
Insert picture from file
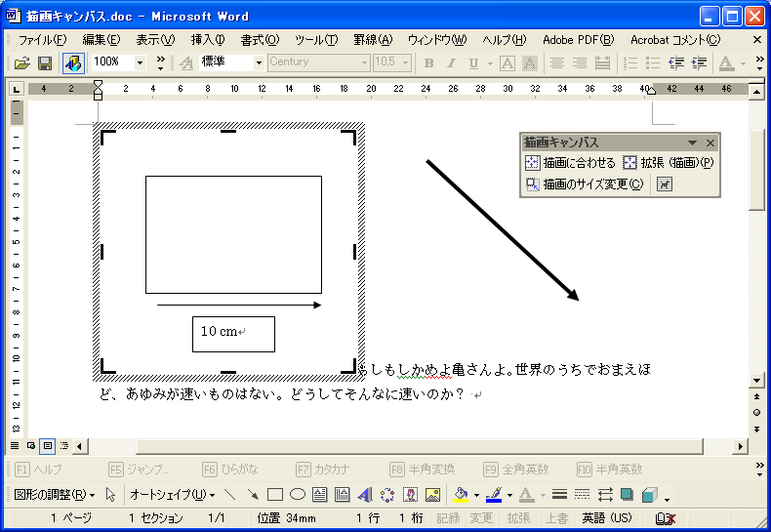point(432,495)
